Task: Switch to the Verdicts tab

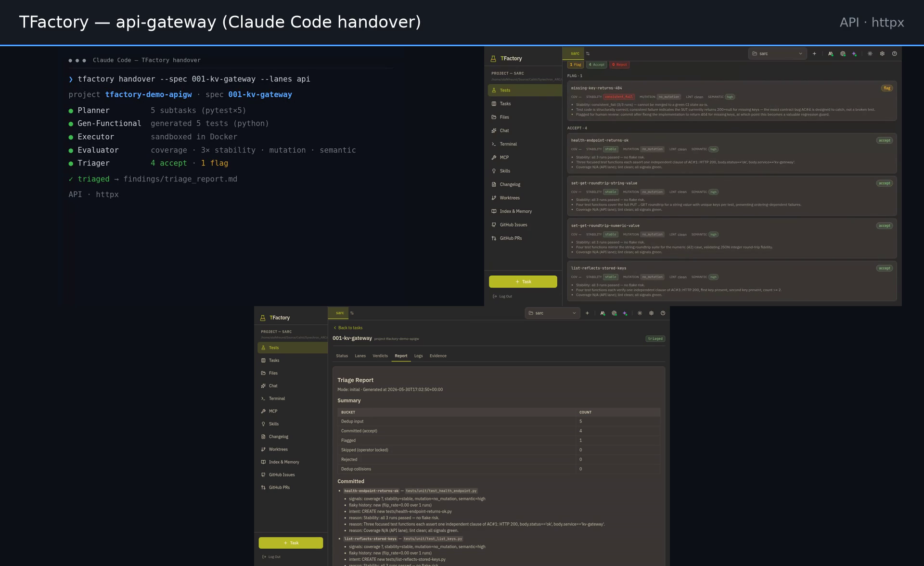Action: 380,356
